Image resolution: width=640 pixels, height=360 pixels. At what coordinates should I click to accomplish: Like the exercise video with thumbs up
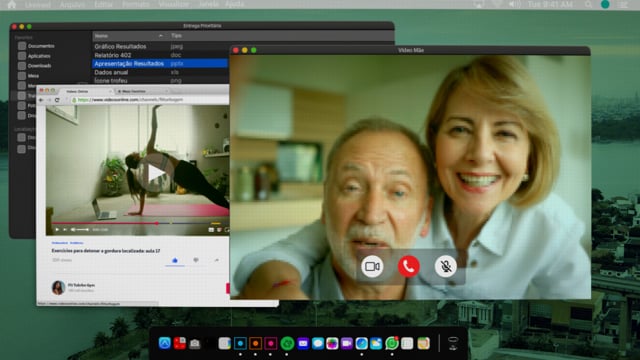tap(175, 260)
